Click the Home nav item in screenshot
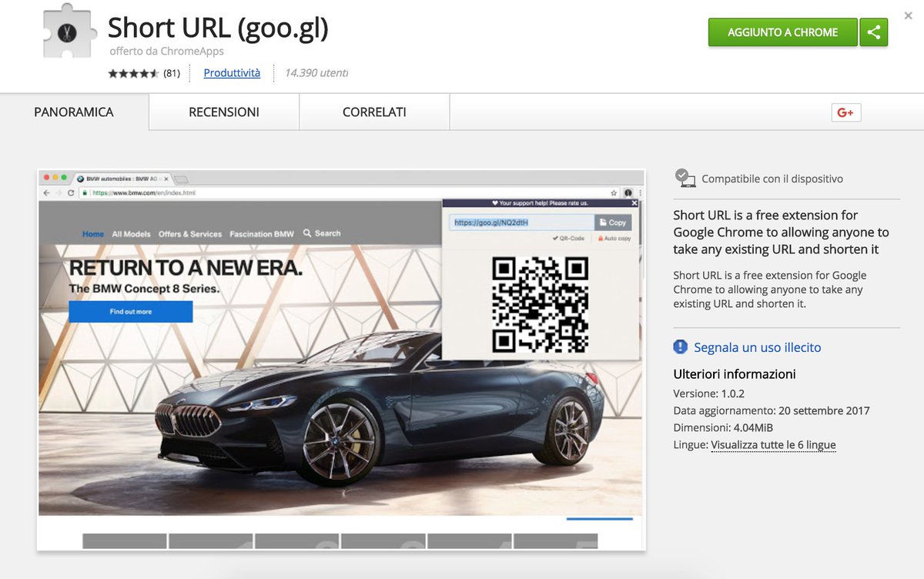Screen dimensions: 924x579 tap(93, 233)
